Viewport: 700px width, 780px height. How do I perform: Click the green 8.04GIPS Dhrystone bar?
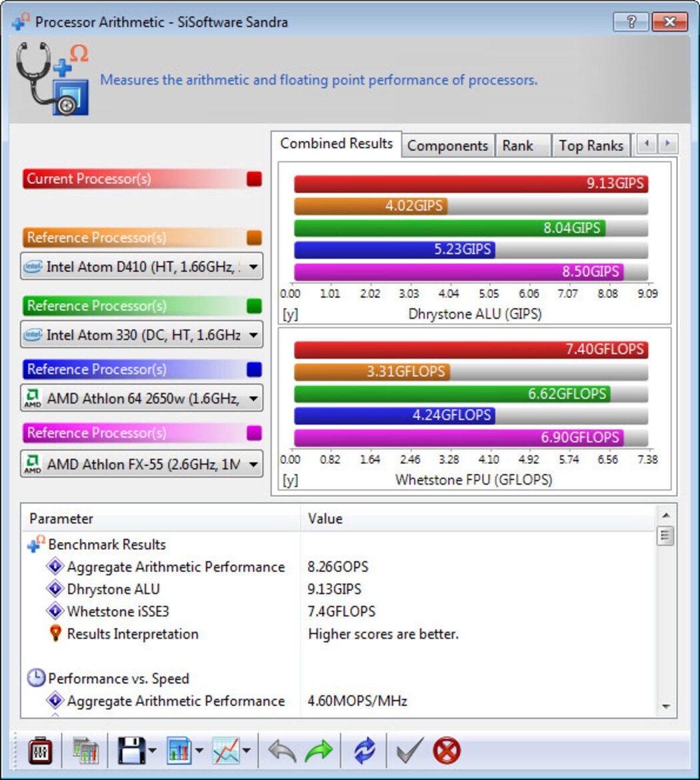coord(450,228)
